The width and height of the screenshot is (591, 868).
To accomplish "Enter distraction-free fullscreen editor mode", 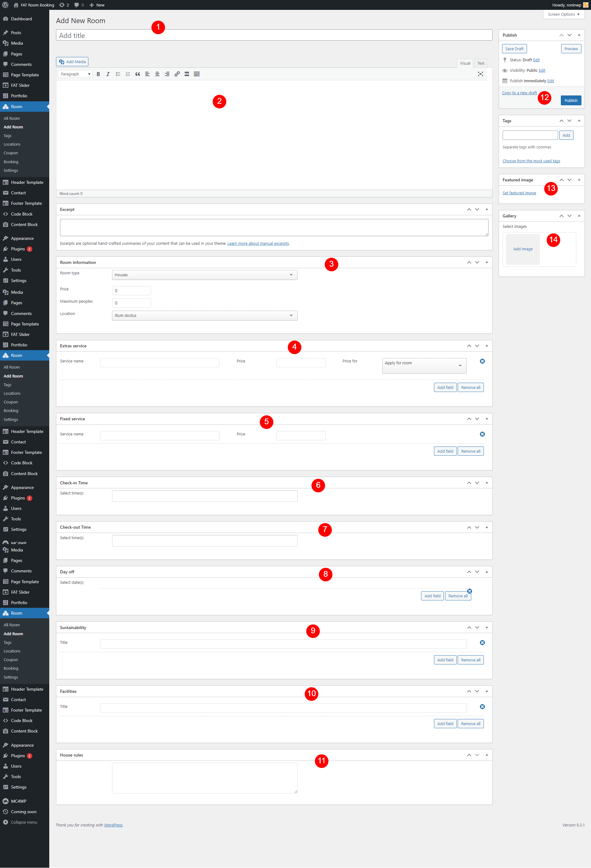I will [x=480, y=74].
